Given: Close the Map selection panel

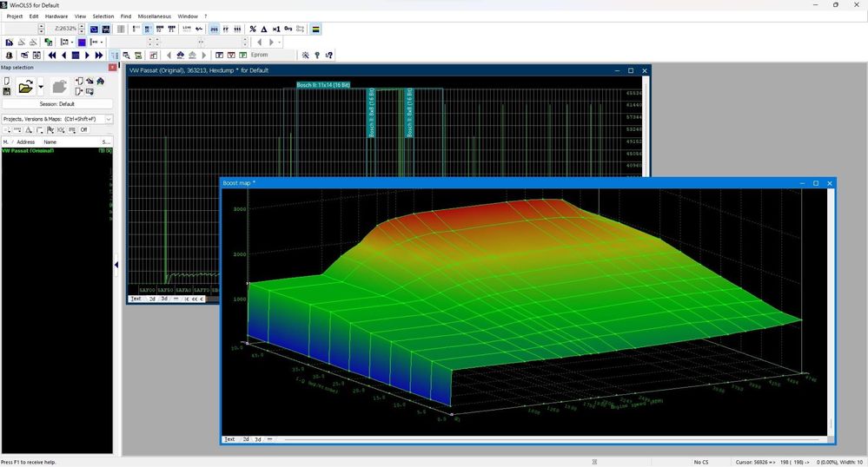Looking at the screenshot, I should tap(112, 68).
